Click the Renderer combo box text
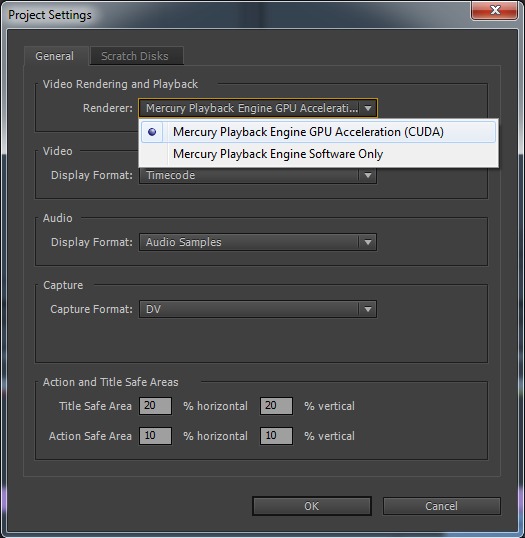 (252, 108)
